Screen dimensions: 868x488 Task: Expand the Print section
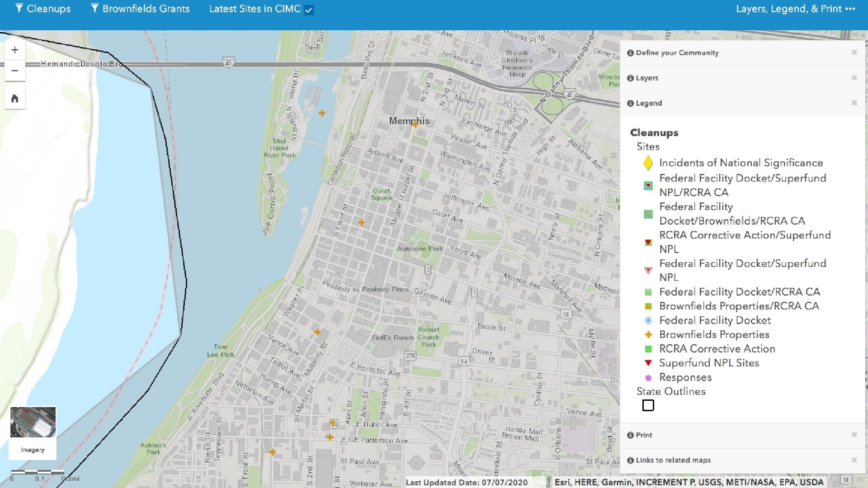coord(644,435)
